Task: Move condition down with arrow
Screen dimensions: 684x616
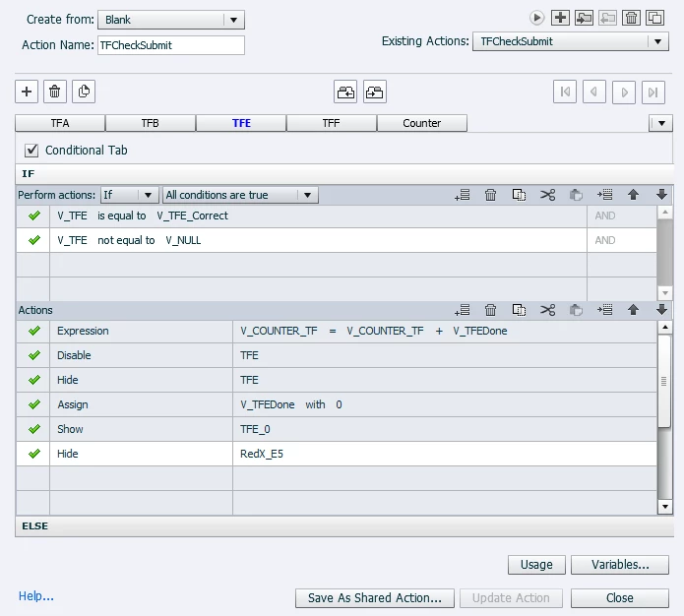Action: (x=661, y=195)
